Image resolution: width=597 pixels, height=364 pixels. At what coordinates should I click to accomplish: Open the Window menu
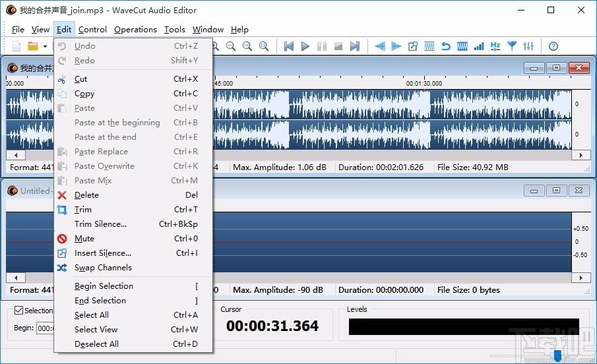(x=208, y=29)
